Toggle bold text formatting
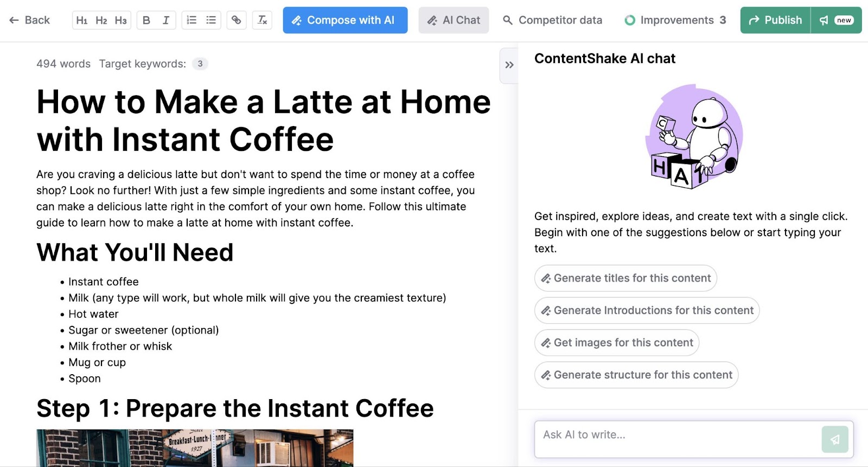This screenshot has width=868, height=467. click(146, 20)
